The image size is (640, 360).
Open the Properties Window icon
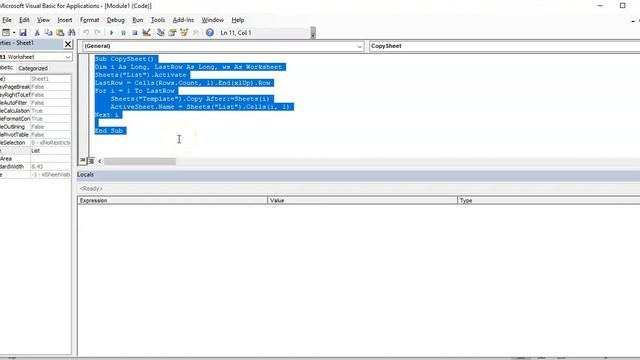point(172,33)
